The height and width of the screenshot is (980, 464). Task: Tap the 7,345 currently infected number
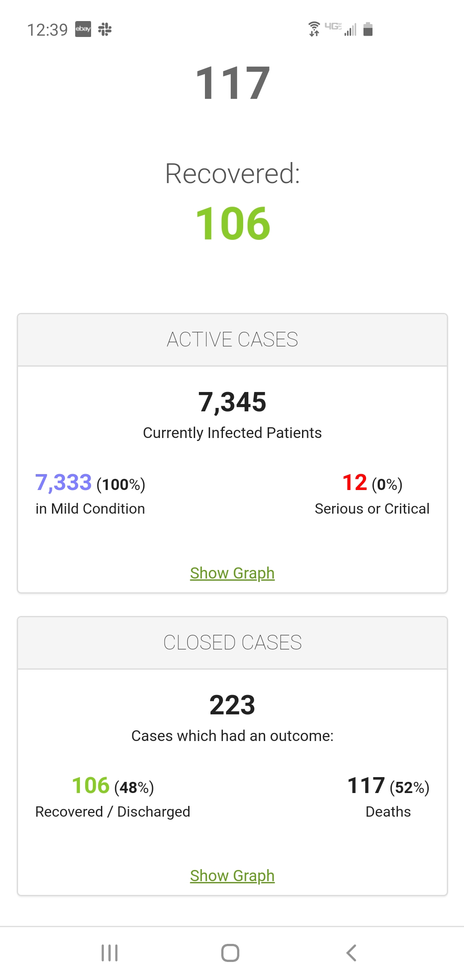tap(232, 402)
